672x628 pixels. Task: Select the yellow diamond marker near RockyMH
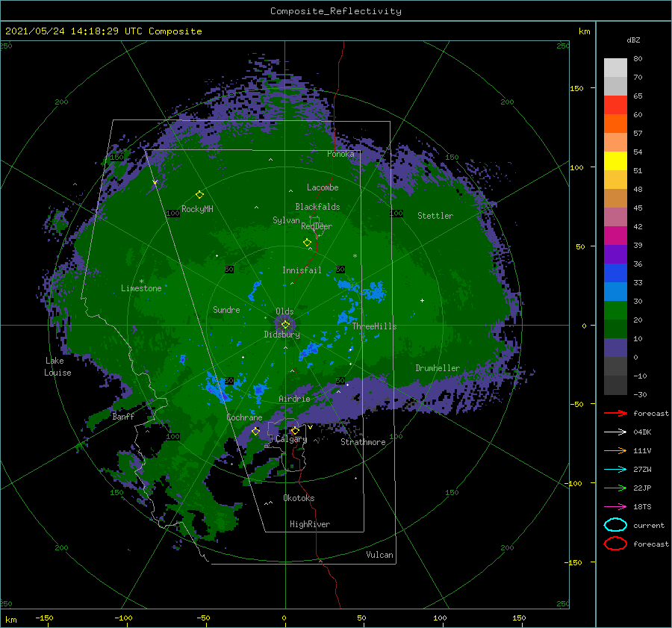pos(199,195)
